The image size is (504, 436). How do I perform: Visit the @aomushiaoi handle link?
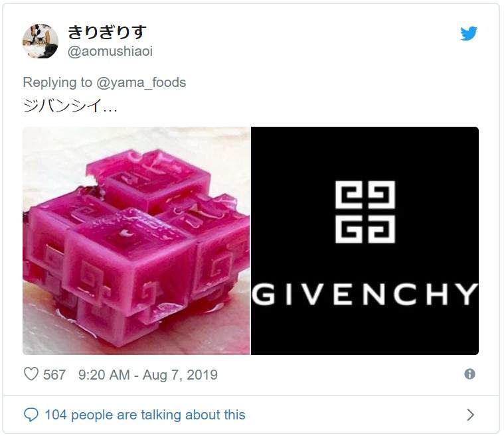point(110,51)
